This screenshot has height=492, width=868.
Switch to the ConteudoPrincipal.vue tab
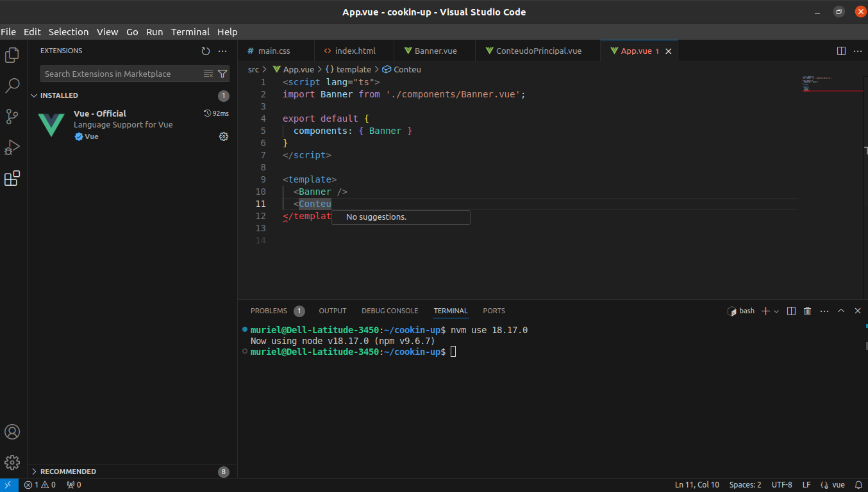click(538, 51)
